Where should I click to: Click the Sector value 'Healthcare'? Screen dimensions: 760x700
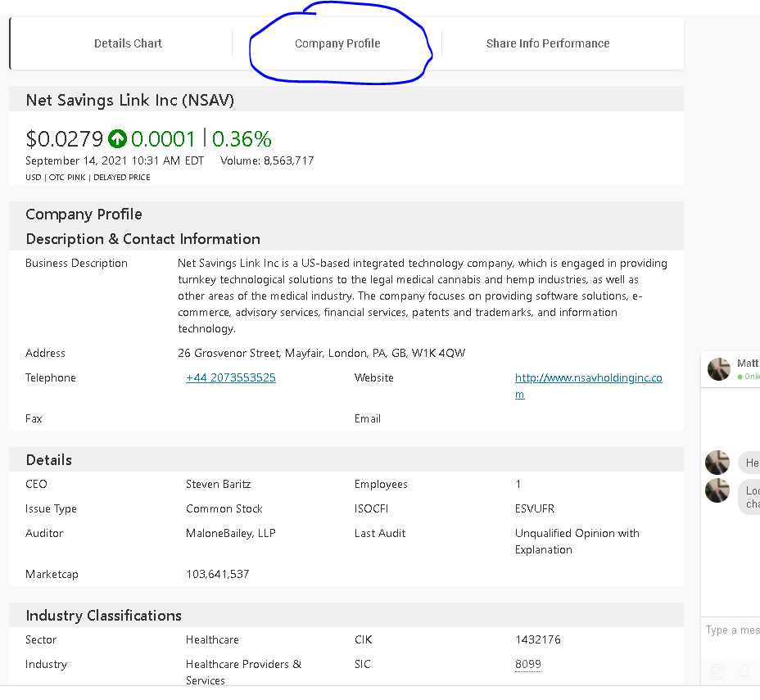point(212,640)
